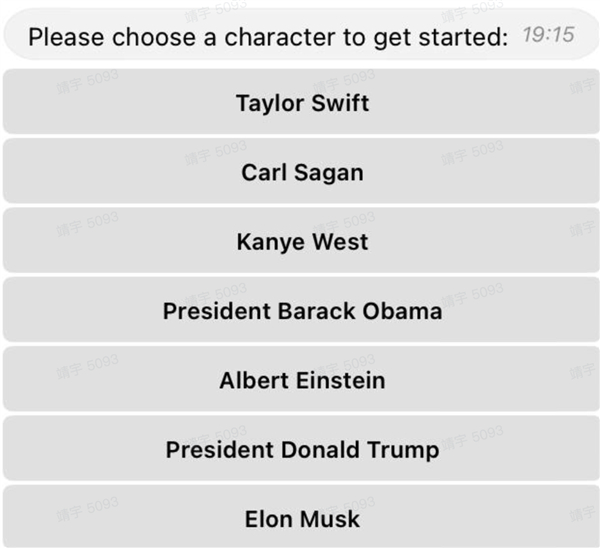Choose Elon Musk from the list
Image resolution: width=600 pixels, height=548 pixels.
[302, 519]
